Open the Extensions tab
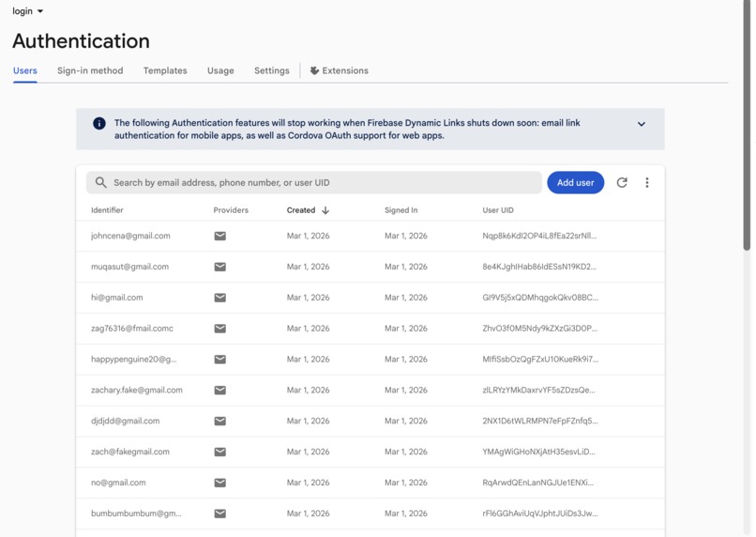The height and width of the screenshot is (537, 756). click(x=339, y=70)
